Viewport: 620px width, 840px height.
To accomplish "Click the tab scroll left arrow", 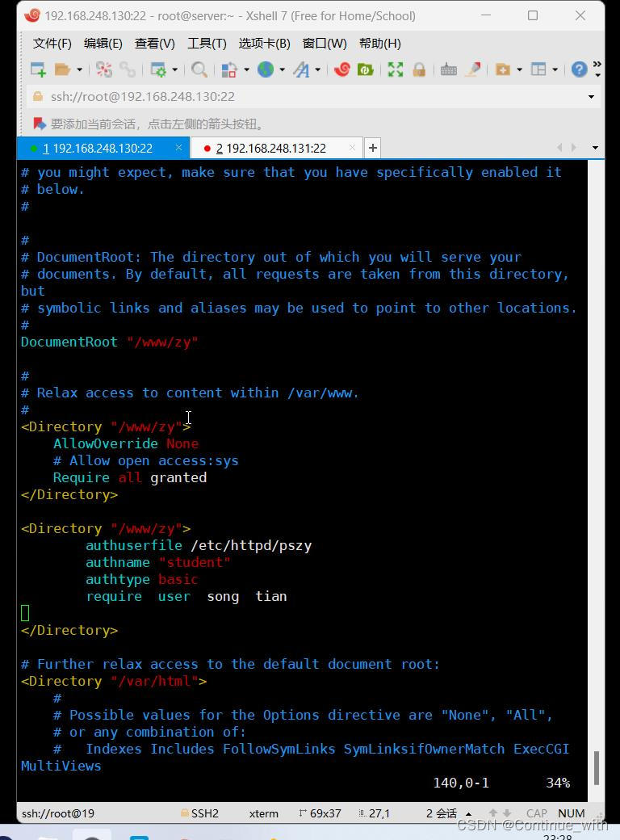I will coord(559,147).
